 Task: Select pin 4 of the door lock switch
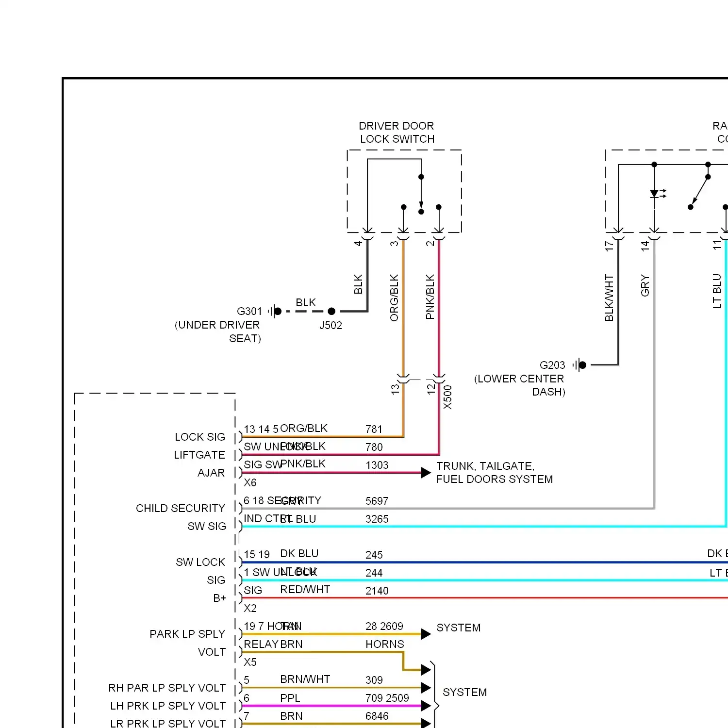[x=358, y=243]
